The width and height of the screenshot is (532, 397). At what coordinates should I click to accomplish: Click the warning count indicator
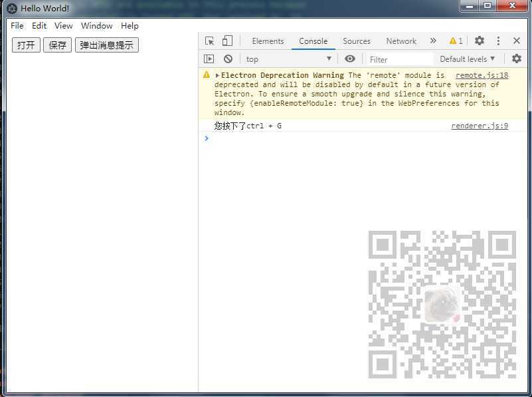click(x=456, y=41)
